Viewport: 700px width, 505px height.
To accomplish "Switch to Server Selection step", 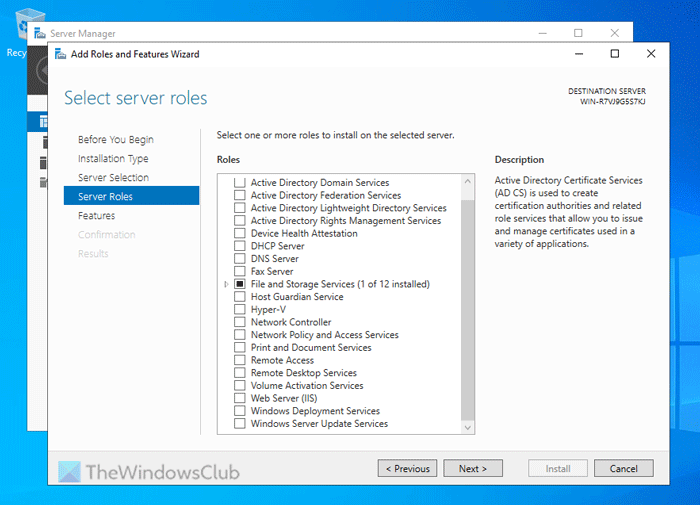I will click(113, 178).
